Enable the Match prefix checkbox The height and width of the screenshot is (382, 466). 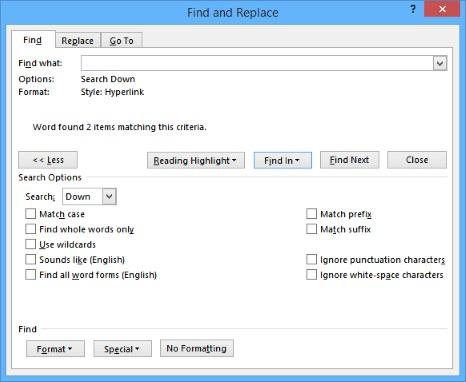pos(311,214)
